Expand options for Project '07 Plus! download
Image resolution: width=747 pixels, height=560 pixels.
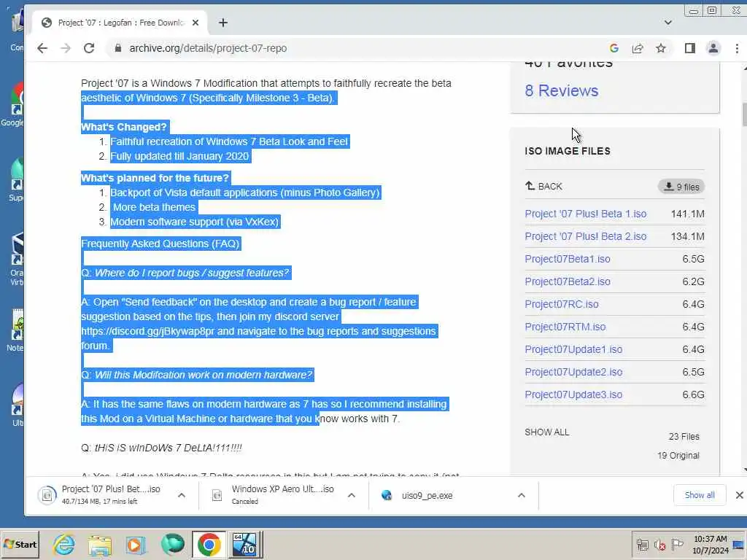(182, 495)
